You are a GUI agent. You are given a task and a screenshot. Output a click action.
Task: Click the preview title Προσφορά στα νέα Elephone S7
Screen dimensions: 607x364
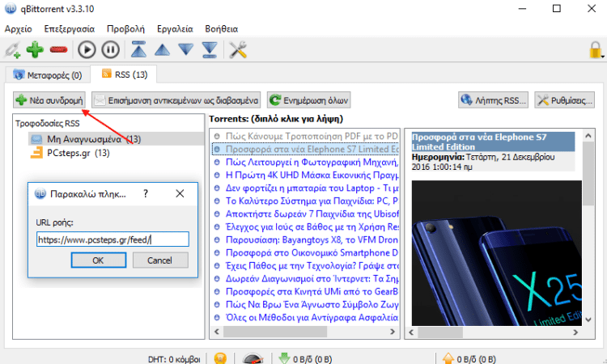click(493, 142)
